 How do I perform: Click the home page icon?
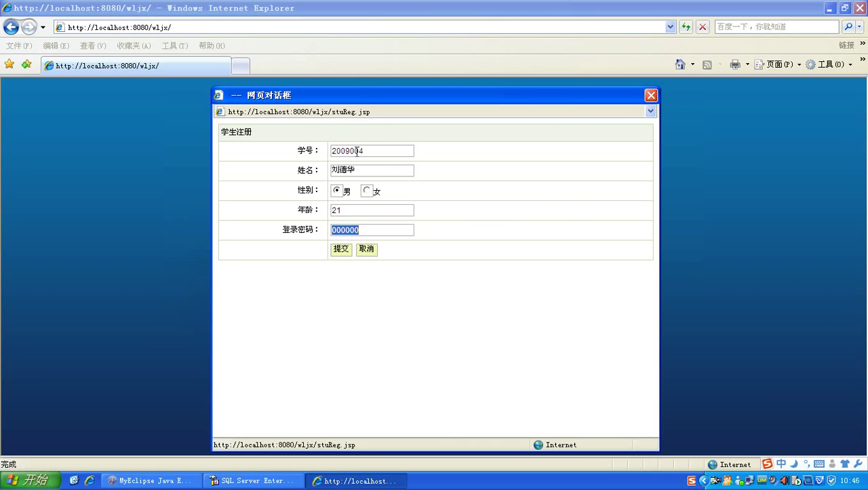coord(680,64)
